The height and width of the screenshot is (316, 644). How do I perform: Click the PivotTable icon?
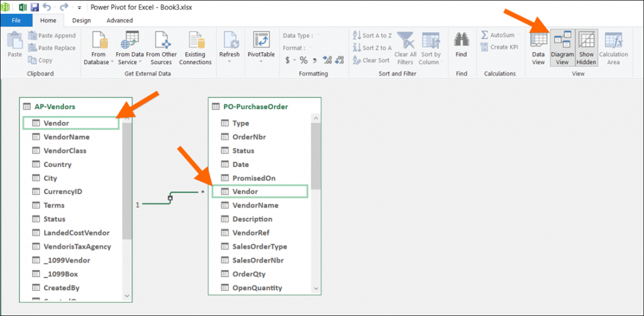(261, 40)
